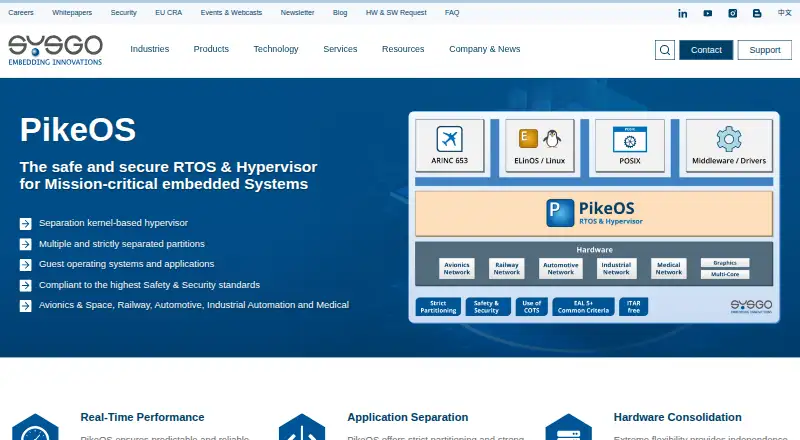The height and width of the screenshot is (440, 800).
Task: Open the Blogger icon in top bar
Action: (757, 13)
